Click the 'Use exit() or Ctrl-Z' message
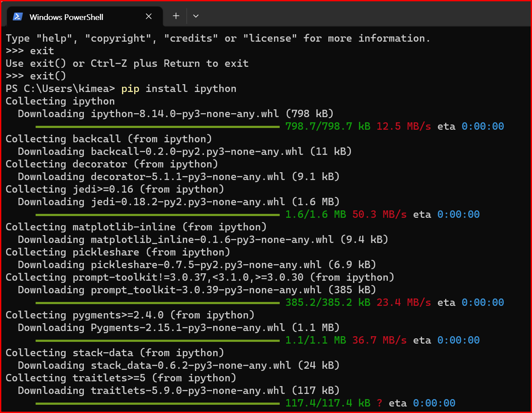Viewport: 532px width, 413px height. [127, 63]
